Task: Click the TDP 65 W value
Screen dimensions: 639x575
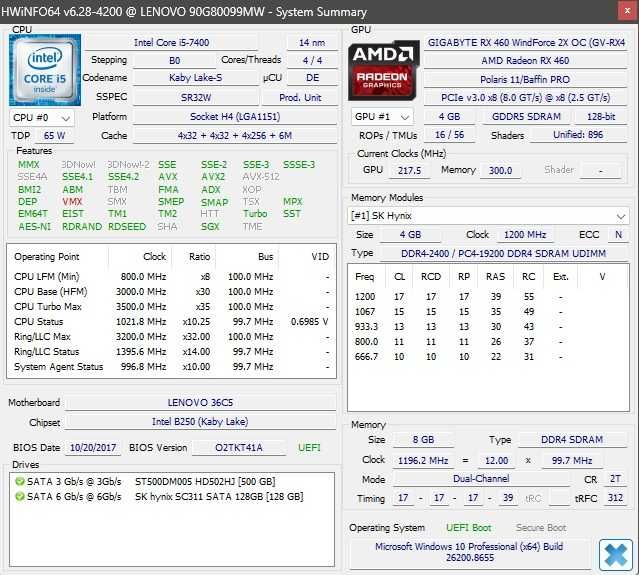Action: (55, 136)
